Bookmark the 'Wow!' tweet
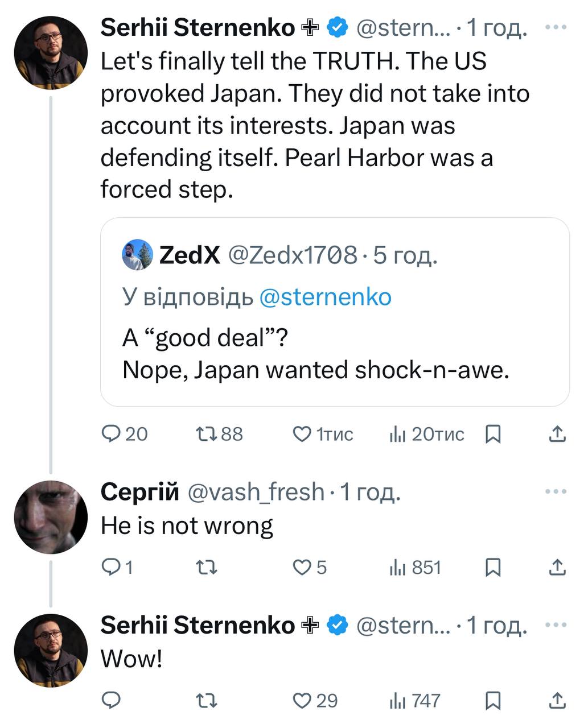Screen dimensions: 584x728 tap(493, 701)
